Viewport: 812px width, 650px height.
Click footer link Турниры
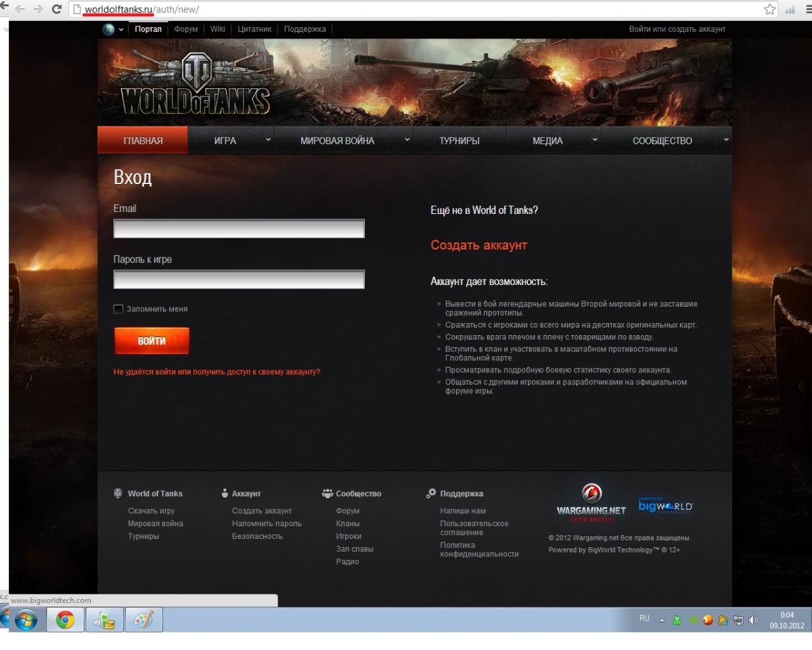click(x=143, y=536)
